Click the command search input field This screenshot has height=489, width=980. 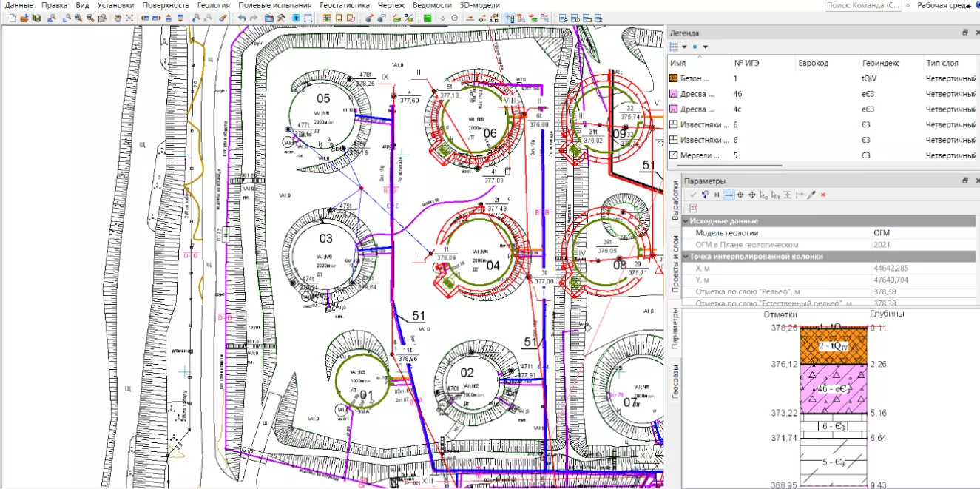tap(864, 5)
